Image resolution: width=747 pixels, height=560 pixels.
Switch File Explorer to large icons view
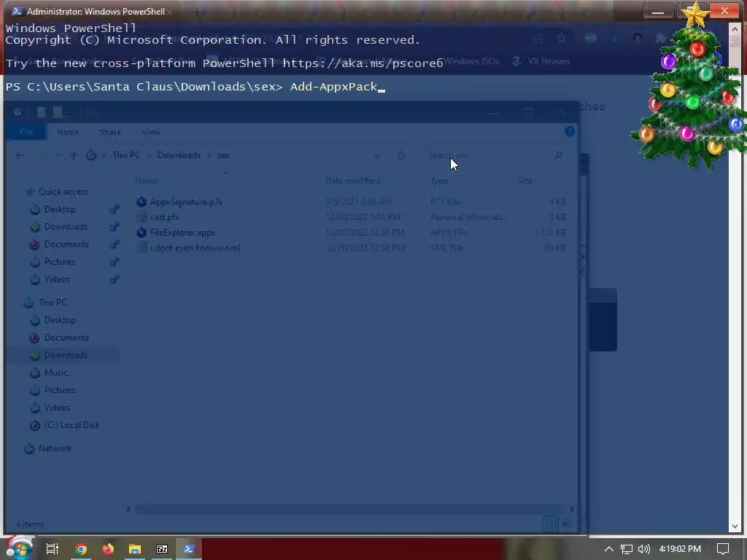[x=566, y=524]
